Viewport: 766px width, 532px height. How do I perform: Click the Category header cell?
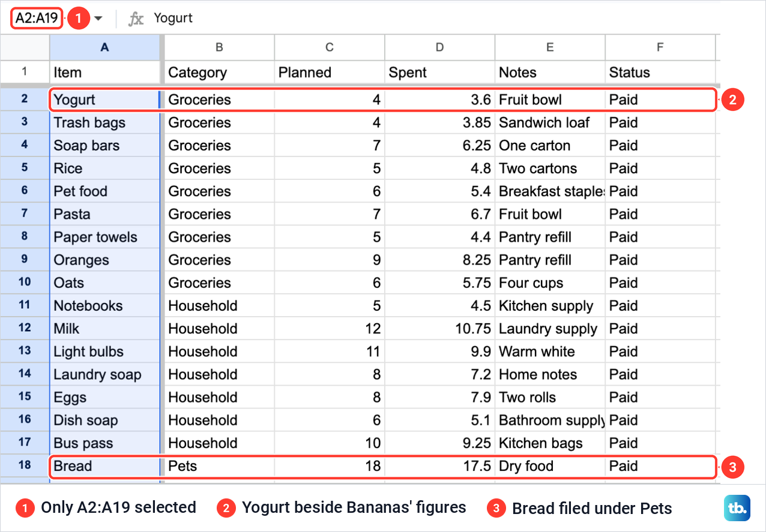point(219,72)
